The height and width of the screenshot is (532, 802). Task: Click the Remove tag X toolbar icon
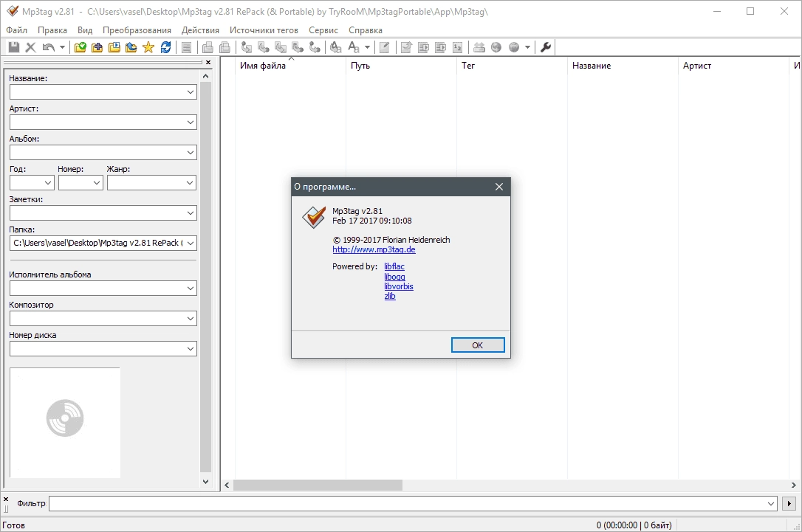pyautogui.click(x=31, y=47)
